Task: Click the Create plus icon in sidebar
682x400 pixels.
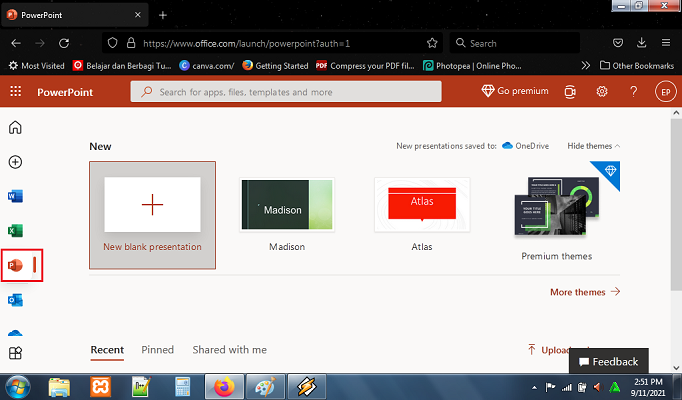Action: tap(15, 162)
